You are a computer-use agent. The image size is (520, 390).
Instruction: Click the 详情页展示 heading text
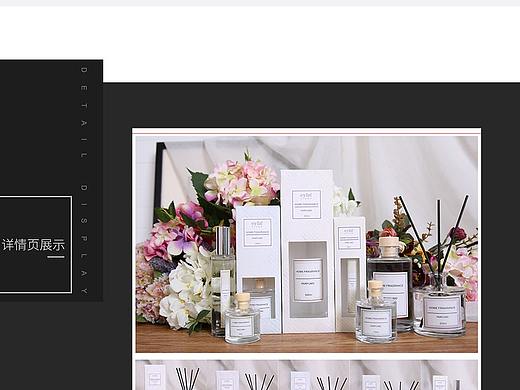click(33, 245)
